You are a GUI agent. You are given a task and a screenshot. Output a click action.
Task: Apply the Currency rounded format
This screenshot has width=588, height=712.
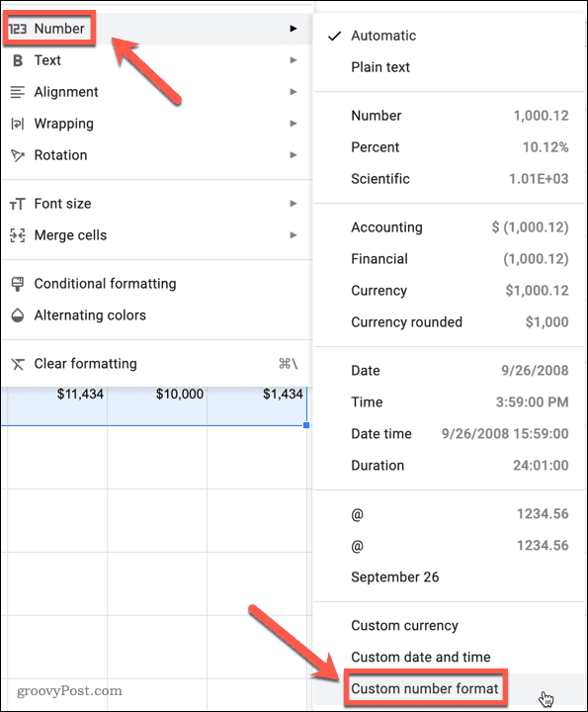coord(449,322)
